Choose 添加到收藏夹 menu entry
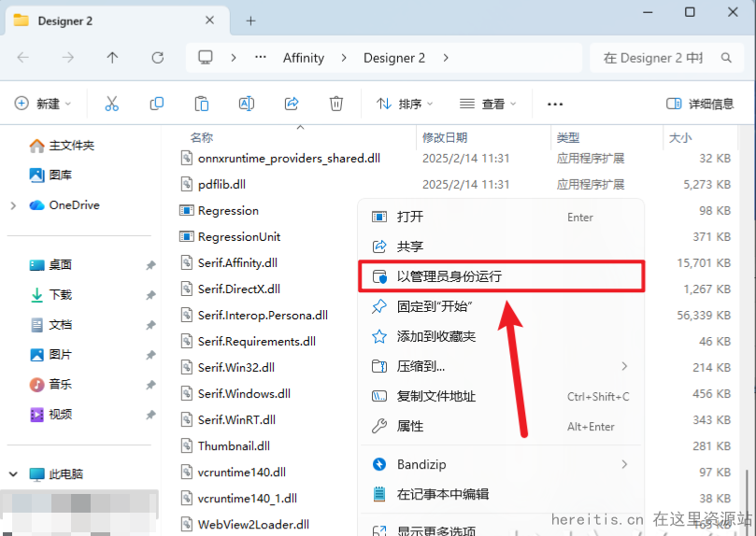 coord(502,336)
